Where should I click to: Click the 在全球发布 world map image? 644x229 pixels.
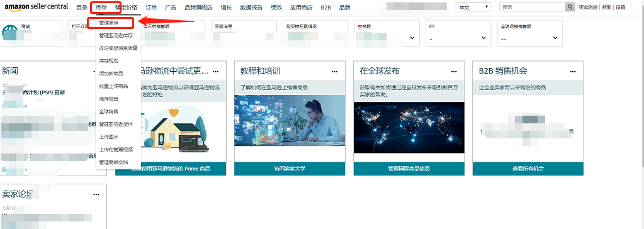point(409,127)
